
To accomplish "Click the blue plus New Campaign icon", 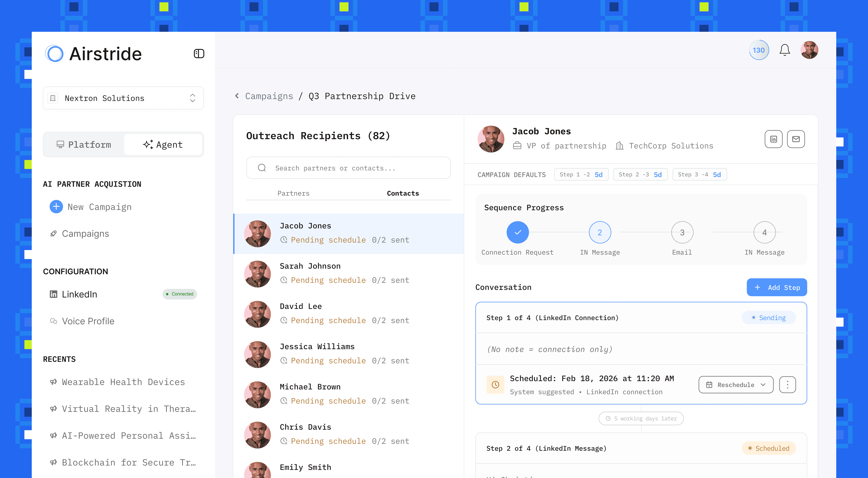I will click(56, 207).
